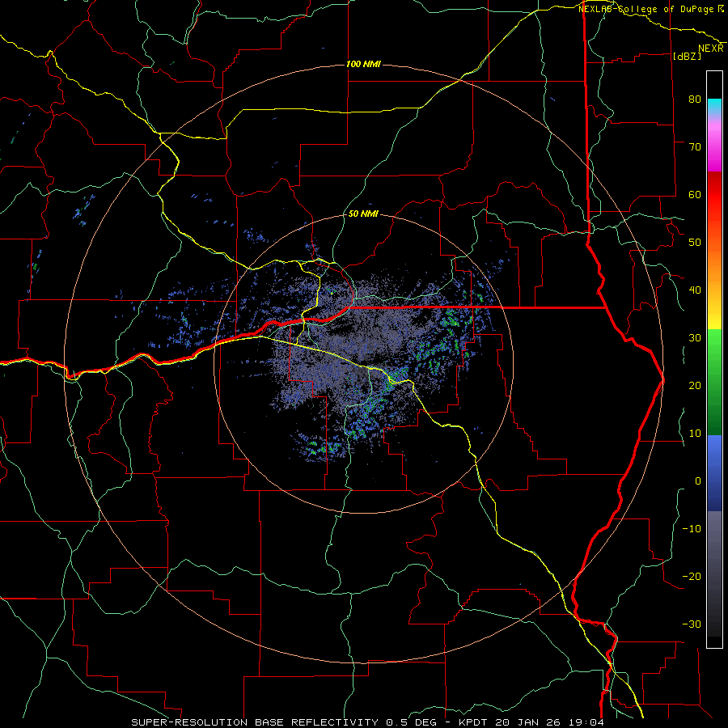Click the cyan segment of the color bar
728x728 pixels.
tap(714, 106)
